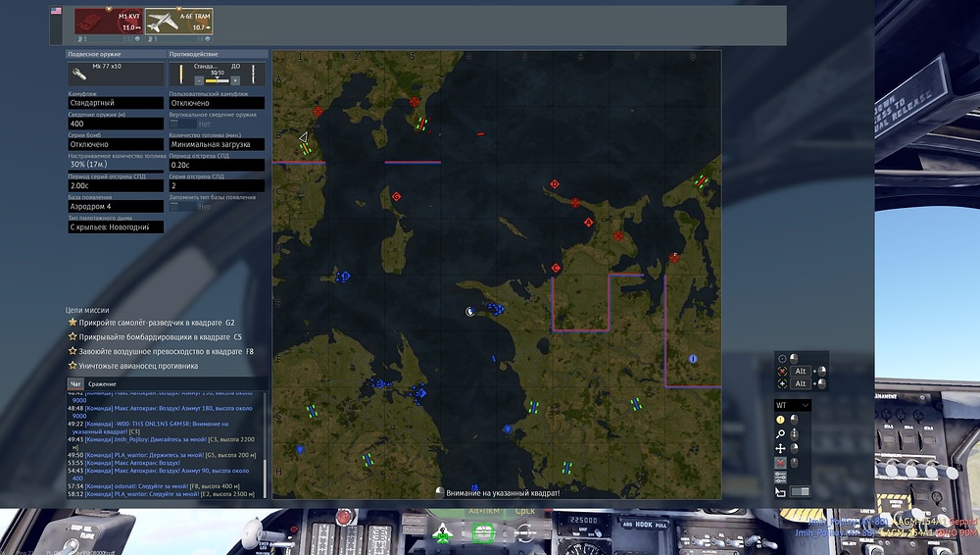Open the Mk 77 x10 weapon preset

pos(116,74)
